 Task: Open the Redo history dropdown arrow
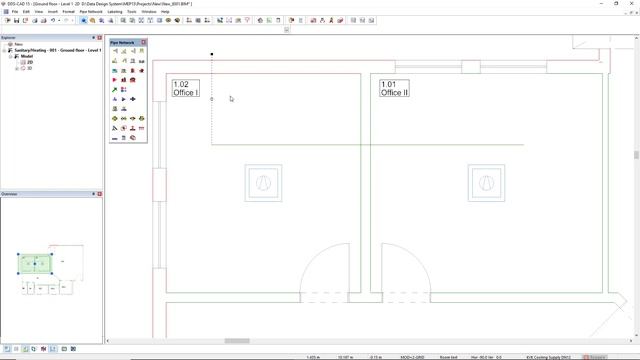click(x=72, y=20)
